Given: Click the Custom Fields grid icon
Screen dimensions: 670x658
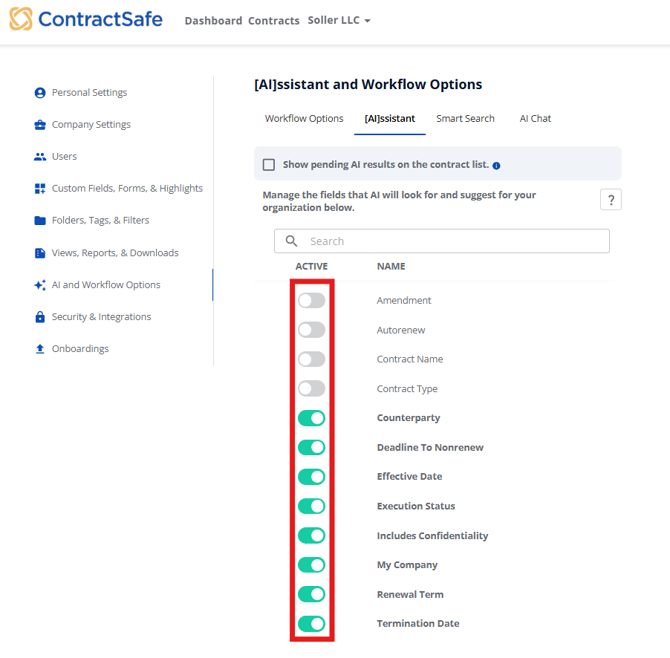Looking at the screenshot, I should click(40, 189).
